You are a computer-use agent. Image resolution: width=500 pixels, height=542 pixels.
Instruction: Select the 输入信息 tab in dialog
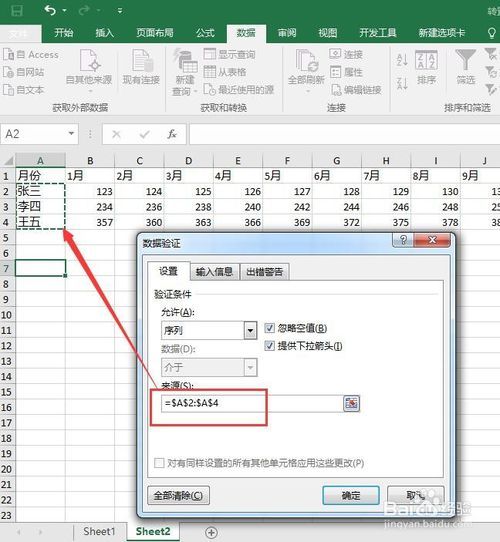(x=214, y=272)
